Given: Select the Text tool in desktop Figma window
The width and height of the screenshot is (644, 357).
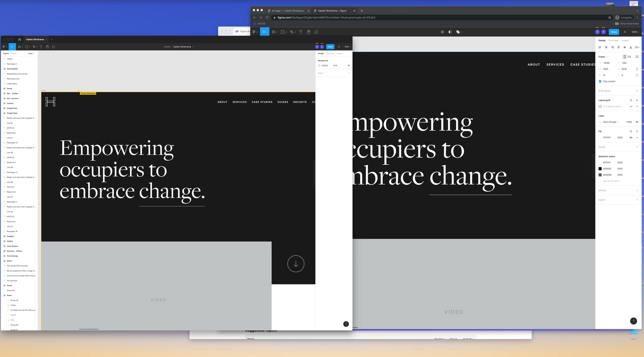Looking at the screenshot, I should pyautogui.click(x=41, y=47).
